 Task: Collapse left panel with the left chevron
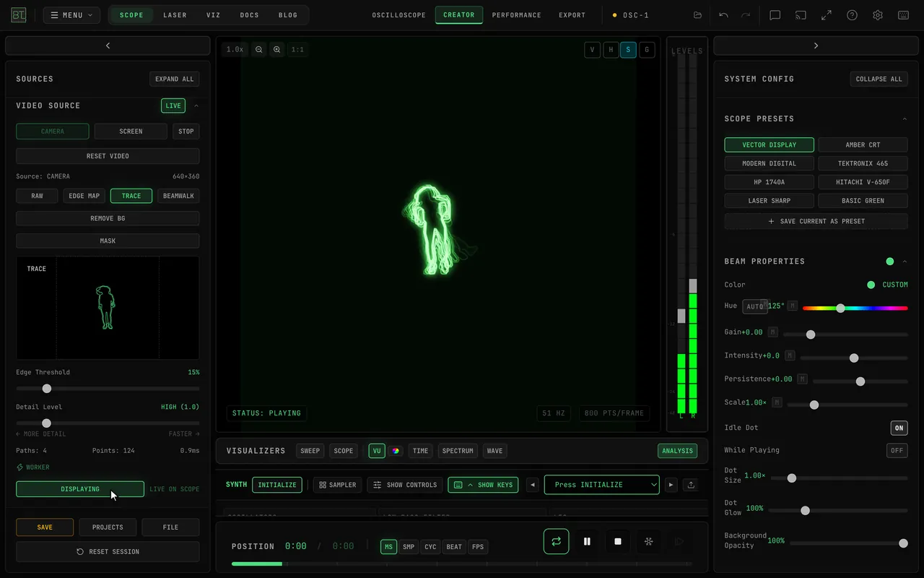(108, 46)
